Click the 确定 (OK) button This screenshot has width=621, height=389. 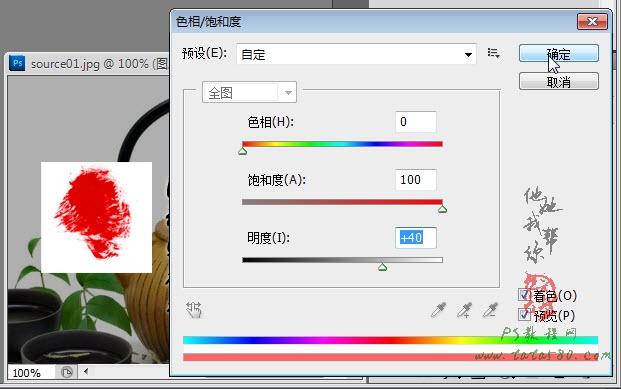[558, 53]
